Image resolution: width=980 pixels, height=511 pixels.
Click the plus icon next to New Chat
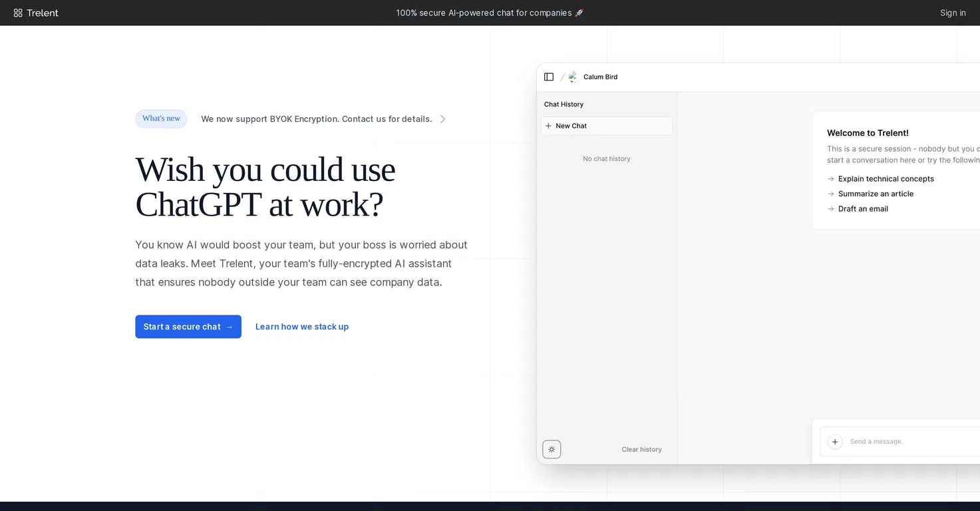[x=548, y=126]
